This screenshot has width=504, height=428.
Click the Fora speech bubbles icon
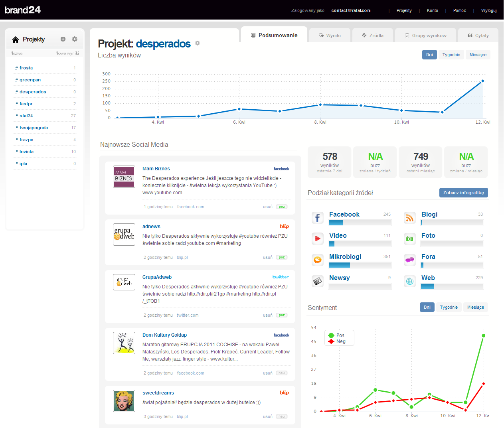pyautogui.click(x=410, y=260)
